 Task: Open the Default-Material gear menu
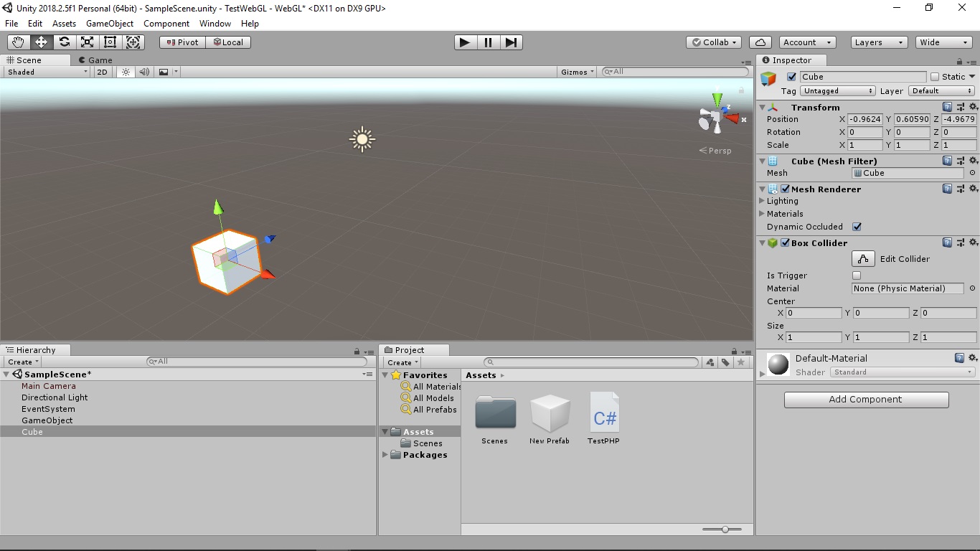point(974,358)
